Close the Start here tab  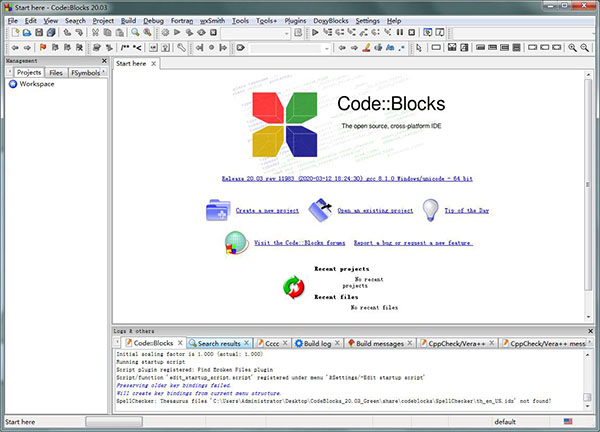pos(153,64)
